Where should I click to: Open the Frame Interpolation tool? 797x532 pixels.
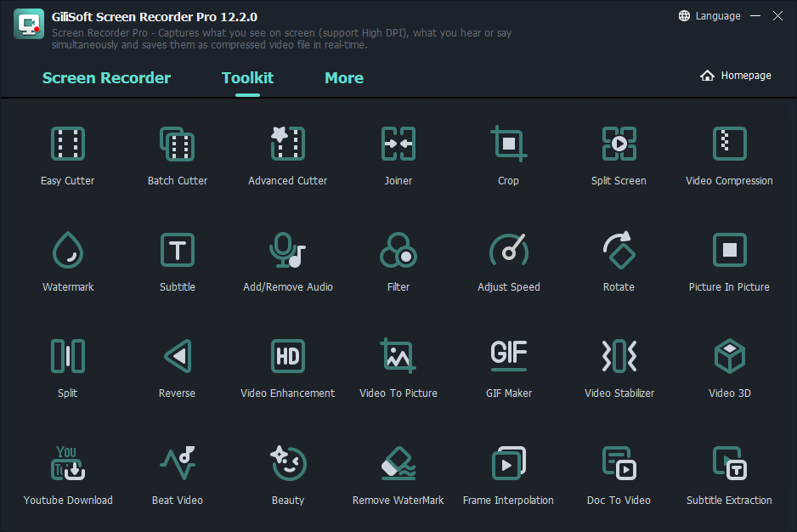pyautogui.click(x=508, y=473)
